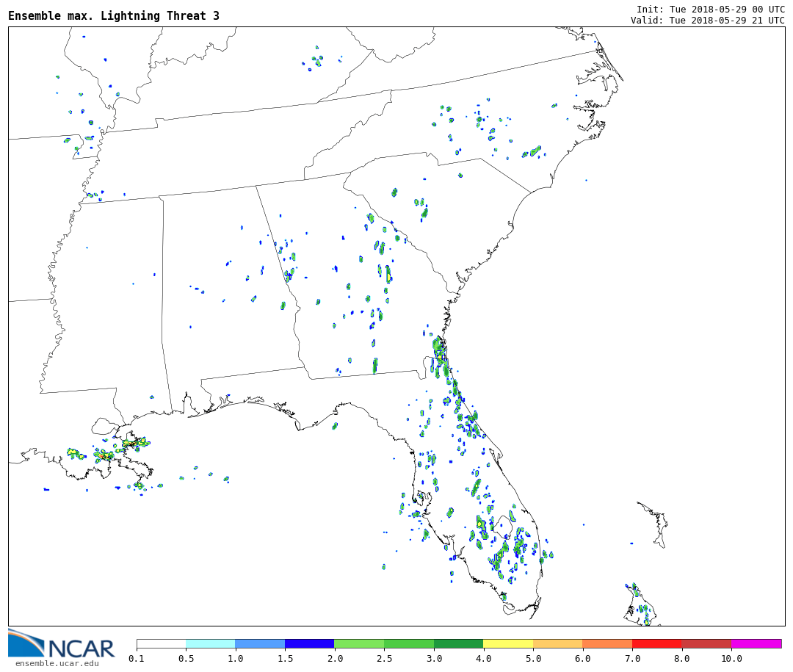Screen dimensions: 793x672
Task: Pick the bright red 7.0–8.0 legend swatch
Action: (656, 643)
